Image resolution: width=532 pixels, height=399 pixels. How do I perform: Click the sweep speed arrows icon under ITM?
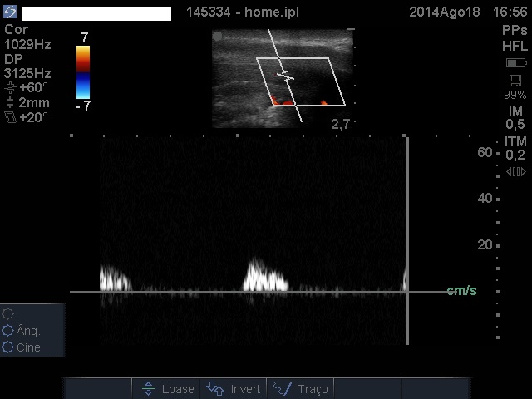click(515, 172)
